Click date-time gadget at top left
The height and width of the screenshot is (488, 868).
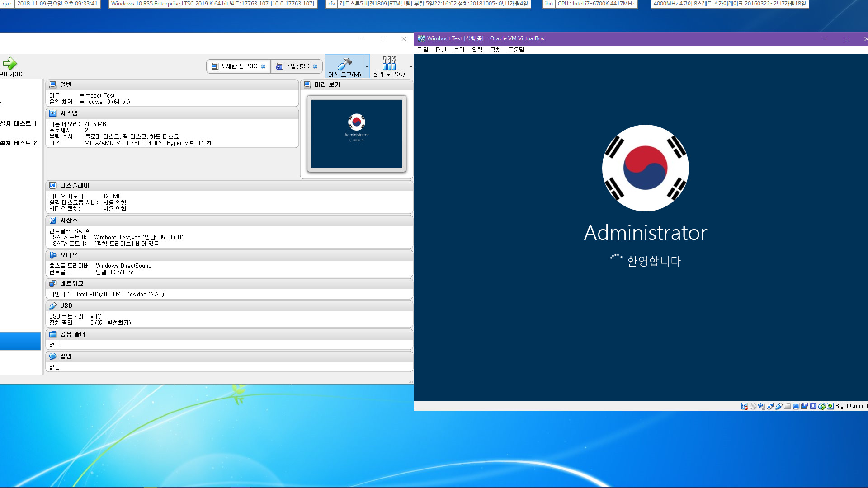(x=57, y=4)
